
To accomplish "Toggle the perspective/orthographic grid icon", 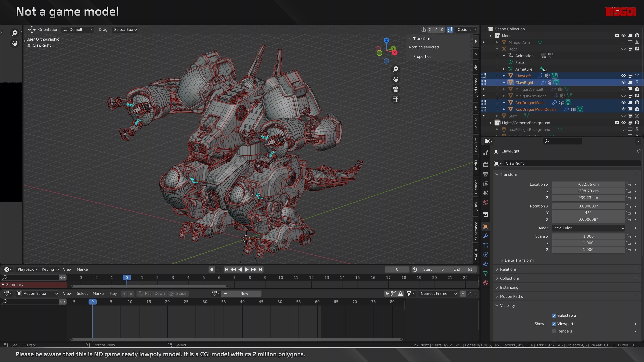I will click(x=395, y=99).
